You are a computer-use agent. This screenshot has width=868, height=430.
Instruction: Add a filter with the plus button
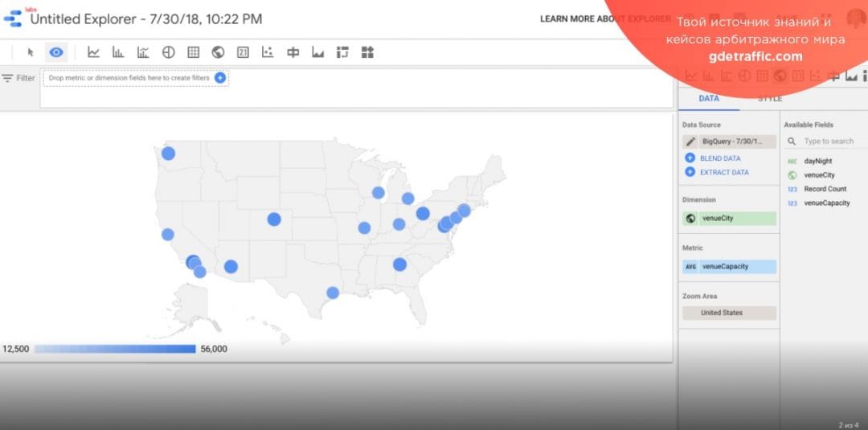click(x=220, y=78)
